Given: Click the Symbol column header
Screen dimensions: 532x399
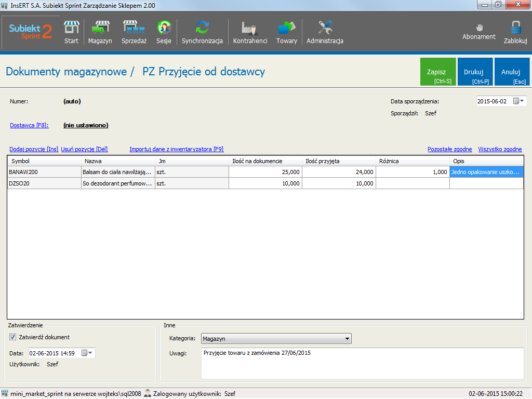Looking at the screenshot, I should tap(45, 161).
